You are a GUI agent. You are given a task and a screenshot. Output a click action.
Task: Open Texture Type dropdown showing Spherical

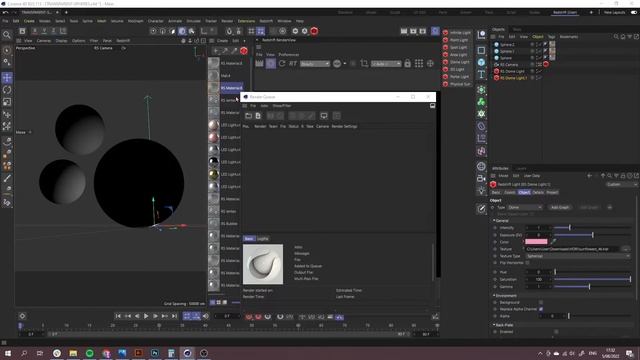(578, 256)
